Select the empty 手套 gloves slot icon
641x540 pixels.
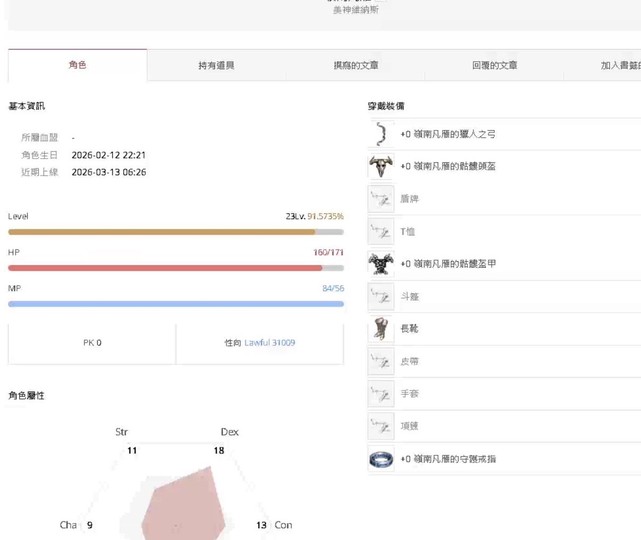tap(381, 394)
